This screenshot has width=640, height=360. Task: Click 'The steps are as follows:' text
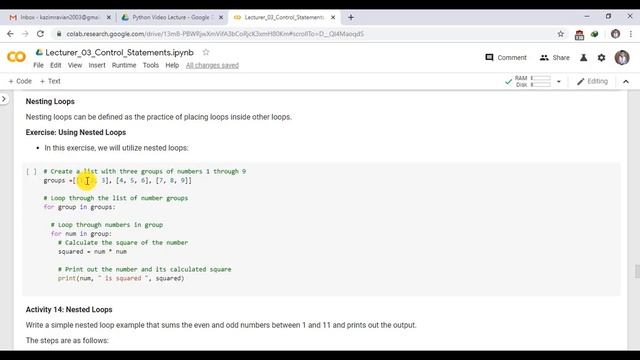tap(67, 340)
